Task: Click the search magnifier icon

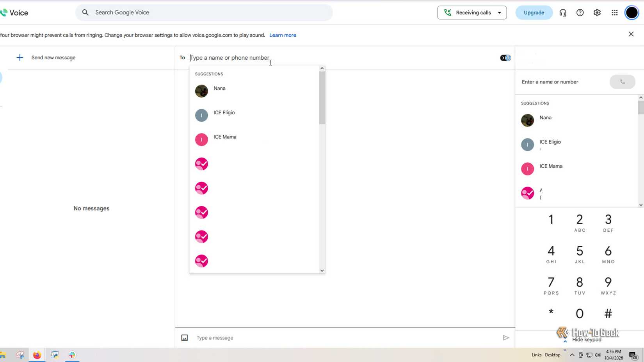Action: [85, 12]
